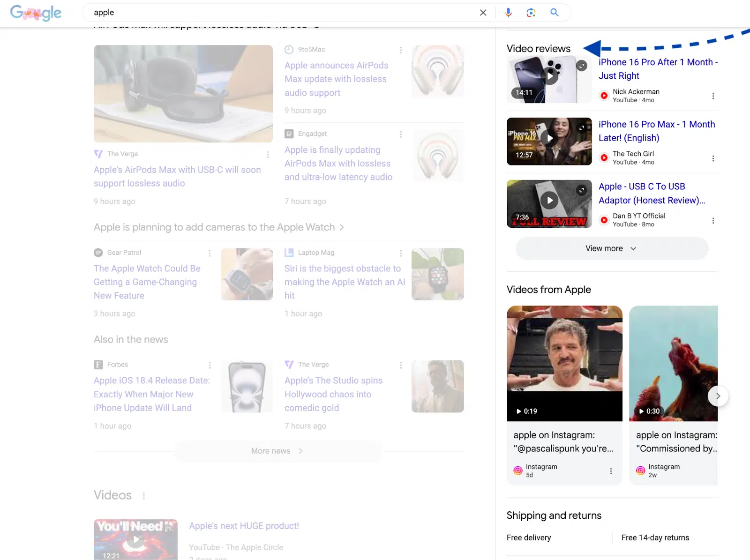
Task: Click the 'Free delivery' text
Action: (x=529, y=538)
